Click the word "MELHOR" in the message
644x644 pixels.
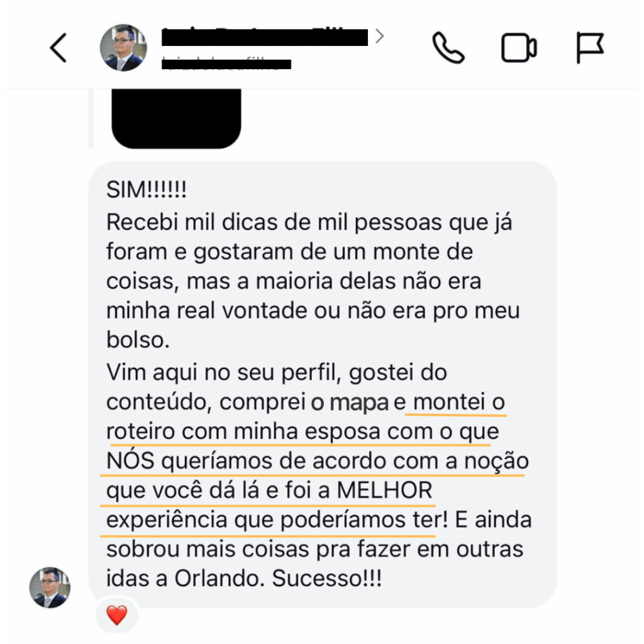click(384, 490)
